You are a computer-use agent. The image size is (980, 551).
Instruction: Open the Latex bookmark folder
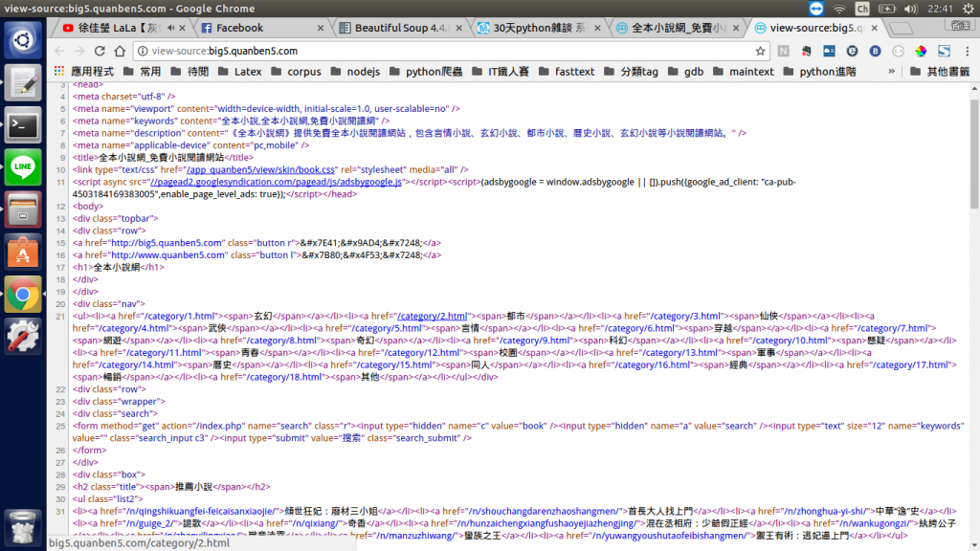click(240, 71)
